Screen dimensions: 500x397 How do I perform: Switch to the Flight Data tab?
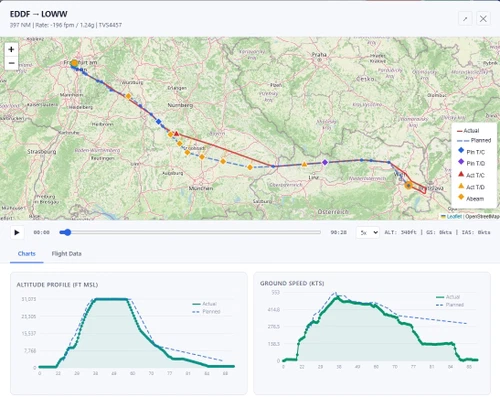tap(66, 254)
